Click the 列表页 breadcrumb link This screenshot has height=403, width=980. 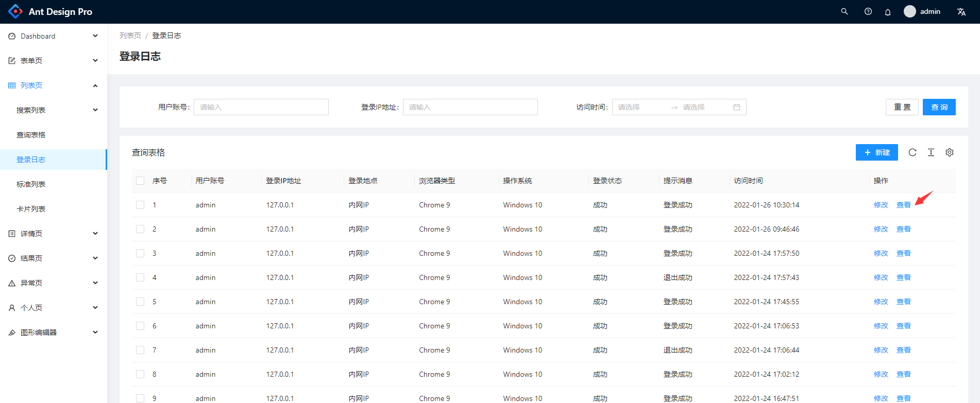(130, 36)
